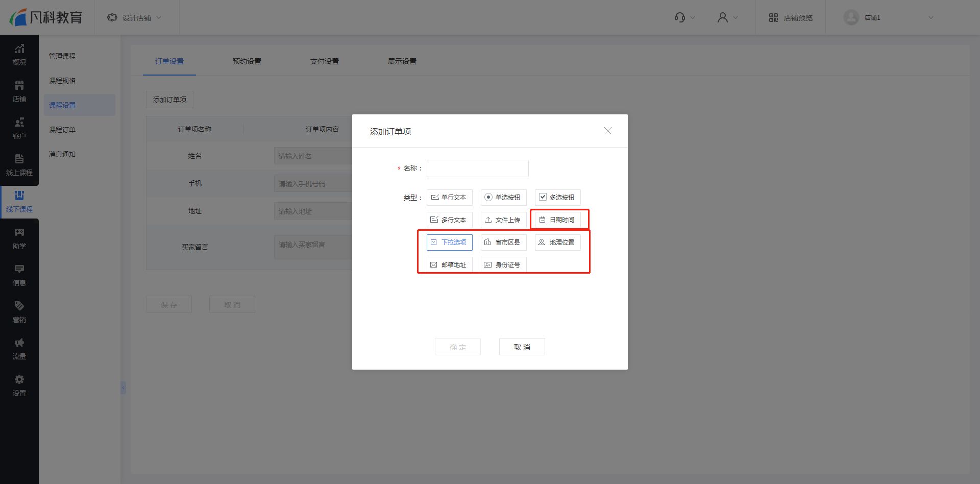Select 下拉选项 dropdown type option
The width and height of the screenshot is (980, 484).
[x=449, y=243]
